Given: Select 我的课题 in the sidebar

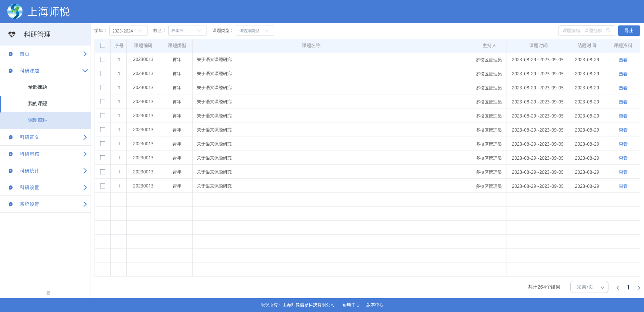Looking at the screenshot, I should pos(38,104).
